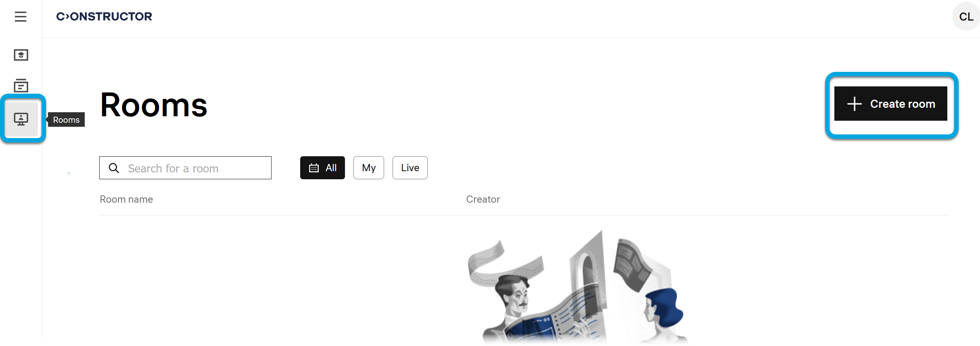Open the CL user avatar menu
This screenshot has height=346, width=980.
(966, 17)
